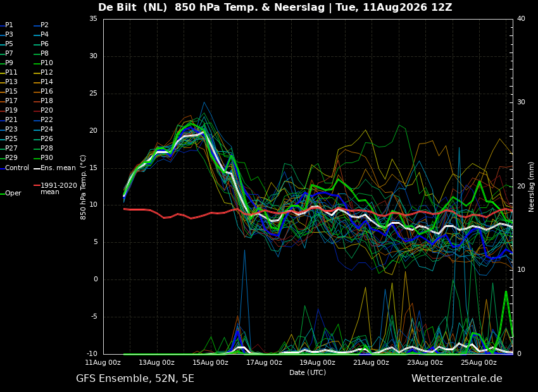538x392 pixels.
Task: Click the 25Aug 00z date label
Action: (x=479, y=362)
